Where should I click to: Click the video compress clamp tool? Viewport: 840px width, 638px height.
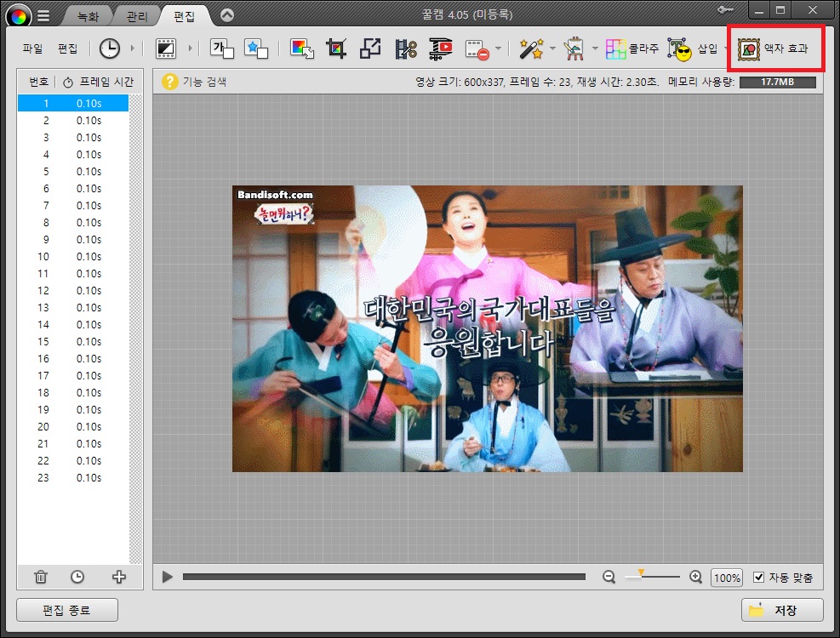[441, 48]
